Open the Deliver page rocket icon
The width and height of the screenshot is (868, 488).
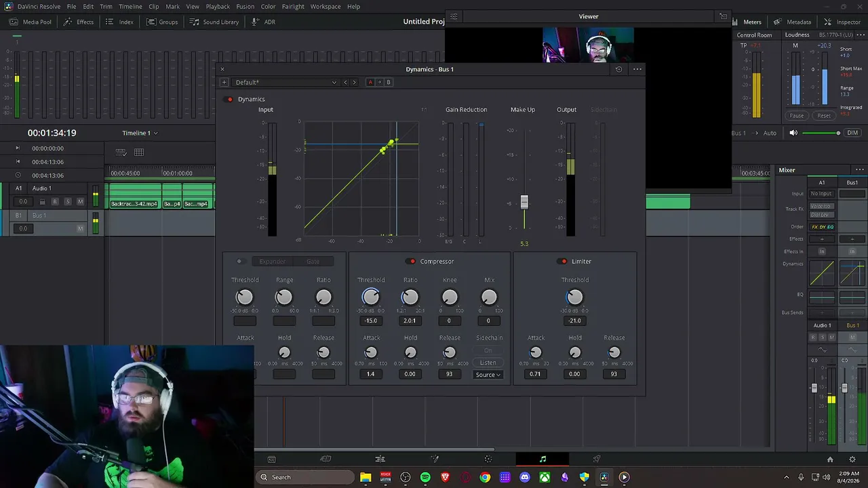(x=597, y=459)
